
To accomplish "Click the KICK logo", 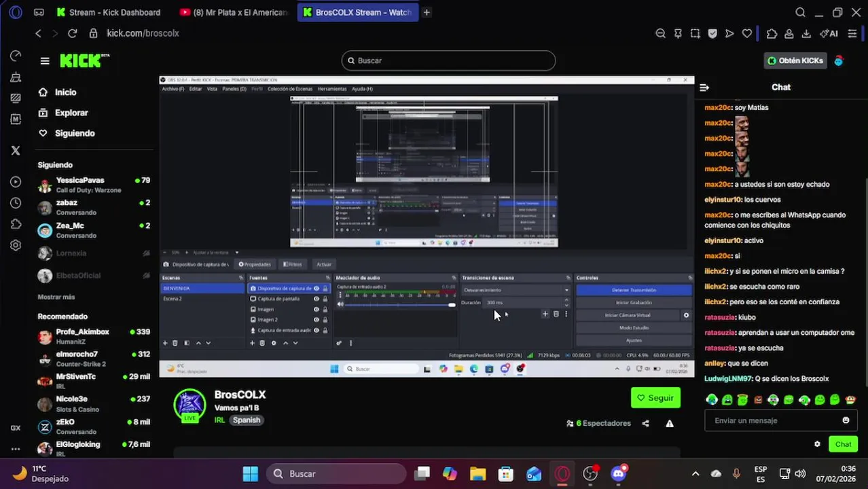I will pos(84,60).
